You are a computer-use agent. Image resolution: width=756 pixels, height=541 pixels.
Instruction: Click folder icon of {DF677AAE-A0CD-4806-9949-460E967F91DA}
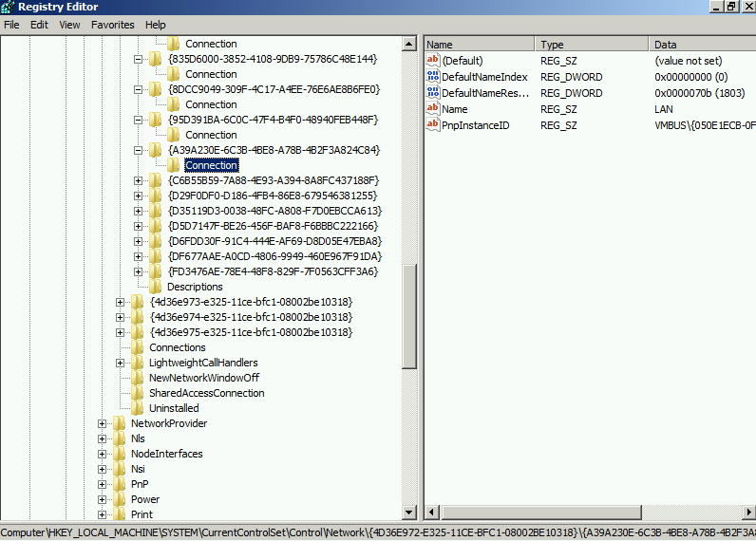[155, 256]
